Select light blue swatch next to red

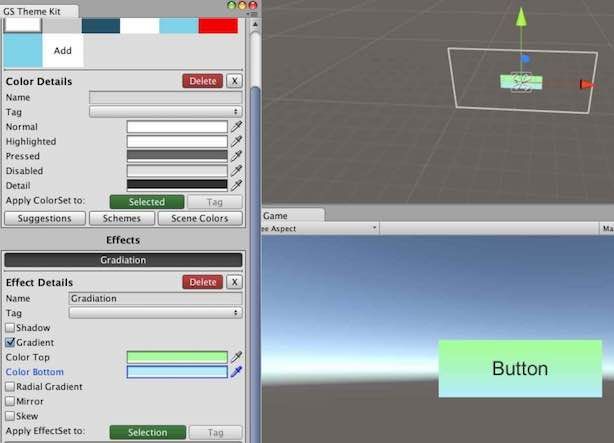point(179,25)
